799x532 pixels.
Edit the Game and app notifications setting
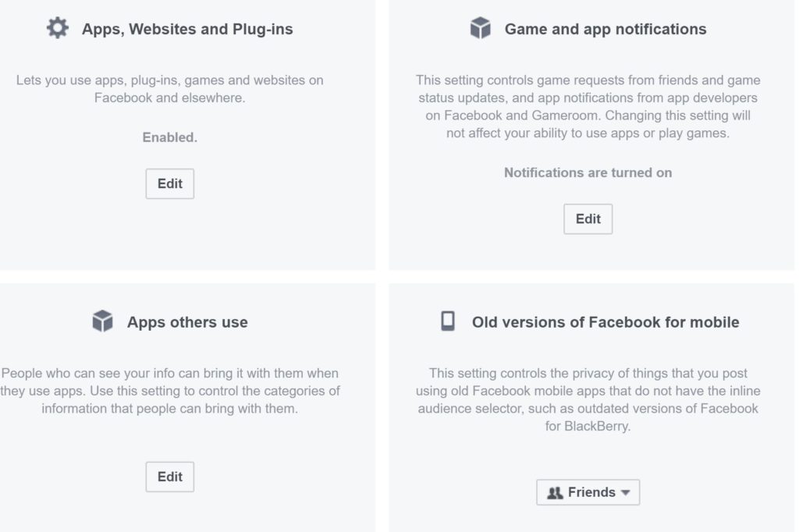(x=588, y=219)
